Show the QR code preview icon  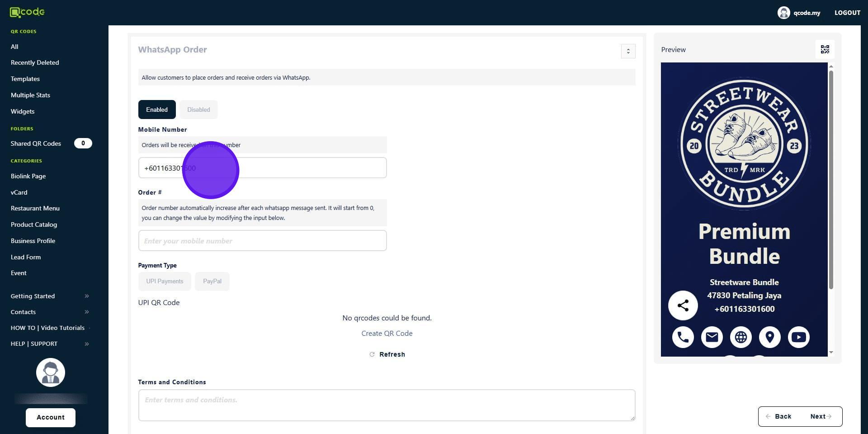[825, 49]
